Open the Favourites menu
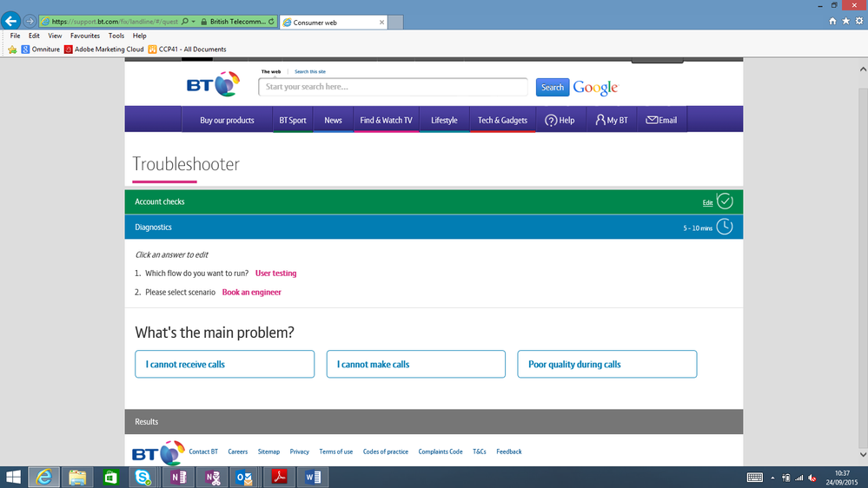Image resolution: width=868 pixels, height=488 pixels. click(x=84, y=36)
